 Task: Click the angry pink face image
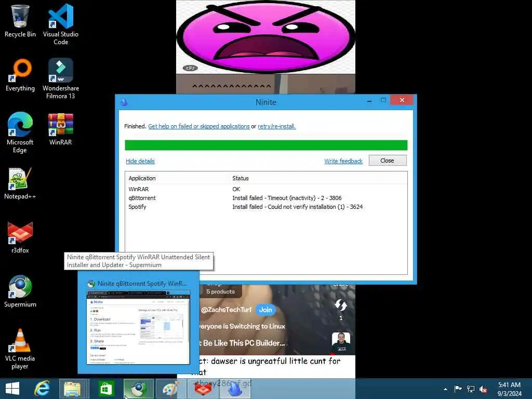tap(265, 37)
